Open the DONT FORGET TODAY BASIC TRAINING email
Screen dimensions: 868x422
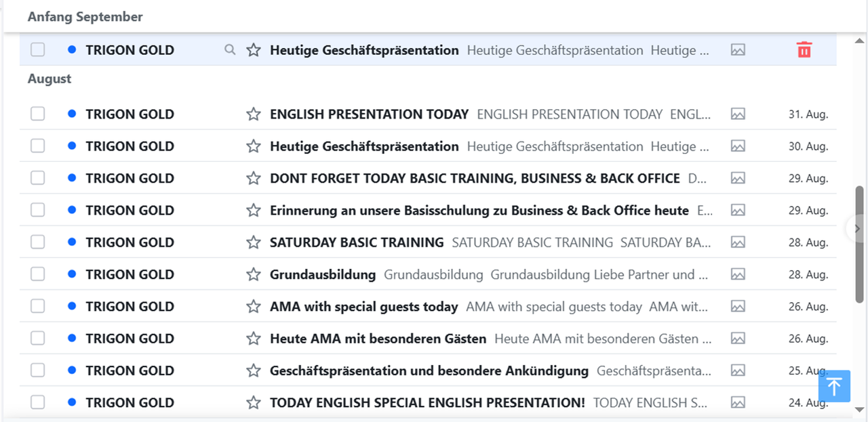click(x=475, y=178)
